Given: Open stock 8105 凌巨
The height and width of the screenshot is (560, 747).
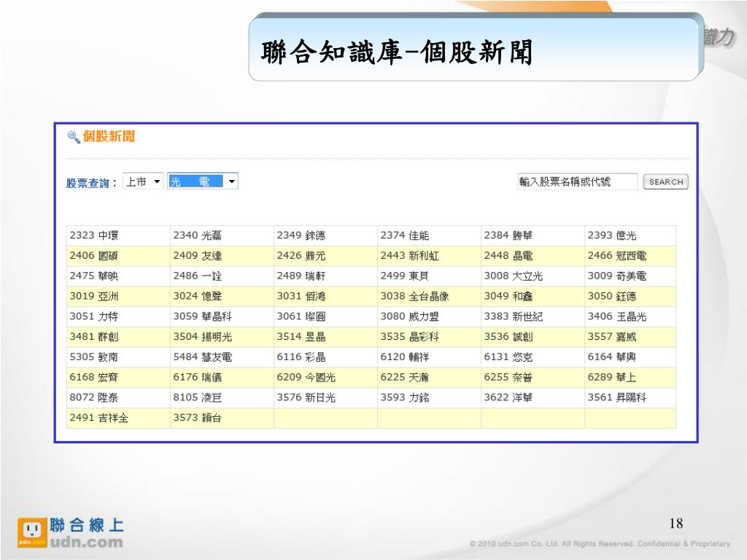Looking at the screenshot, I should coord(197,397).
